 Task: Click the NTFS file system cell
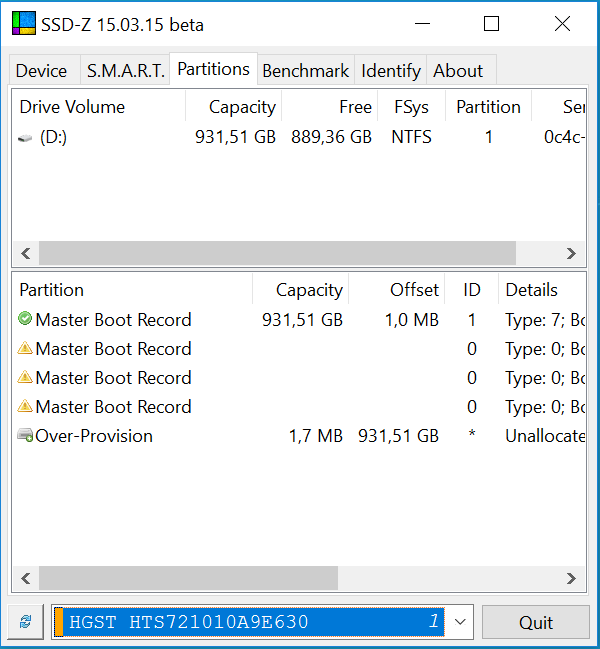click(411, 137)
